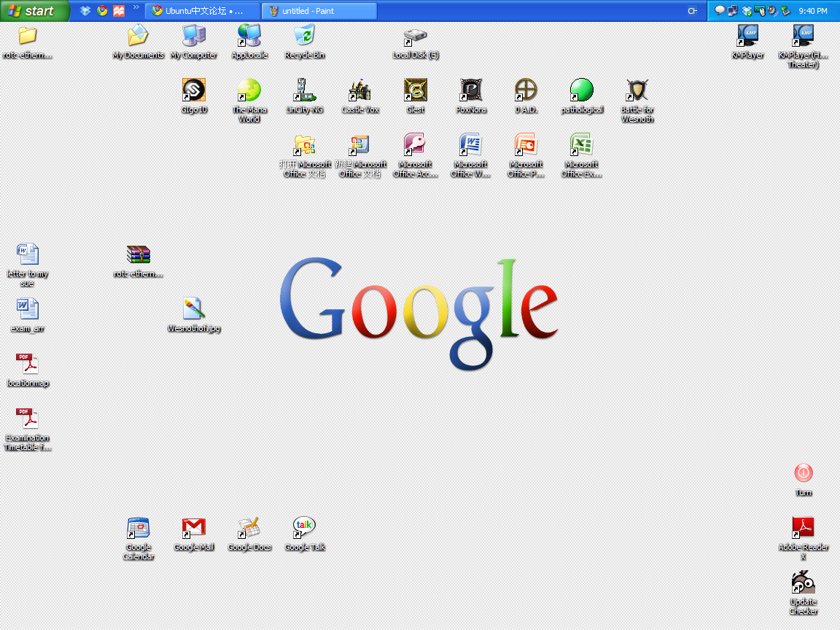Switch to the untitled - Paint taskbar button
This screenshot has width=840, height=630.
tap(319, 11)
